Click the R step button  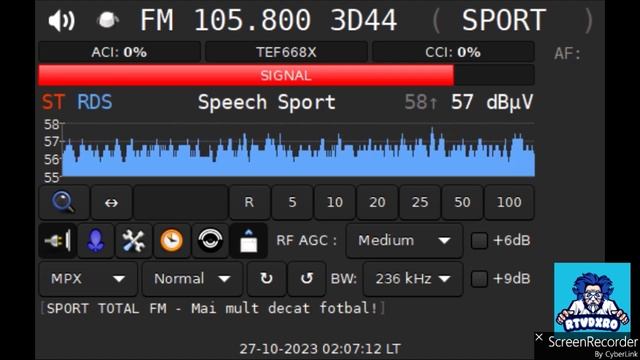tap(249, 202)
